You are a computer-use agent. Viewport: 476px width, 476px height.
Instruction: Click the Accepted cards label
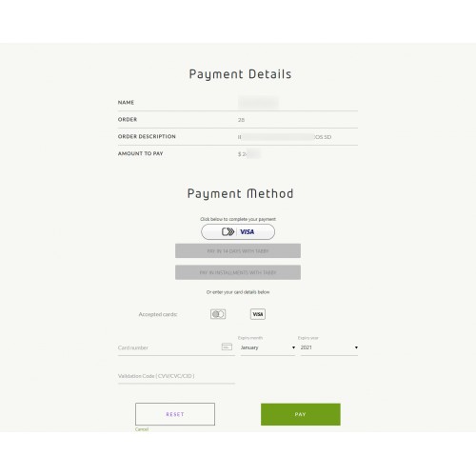point(158,314)
